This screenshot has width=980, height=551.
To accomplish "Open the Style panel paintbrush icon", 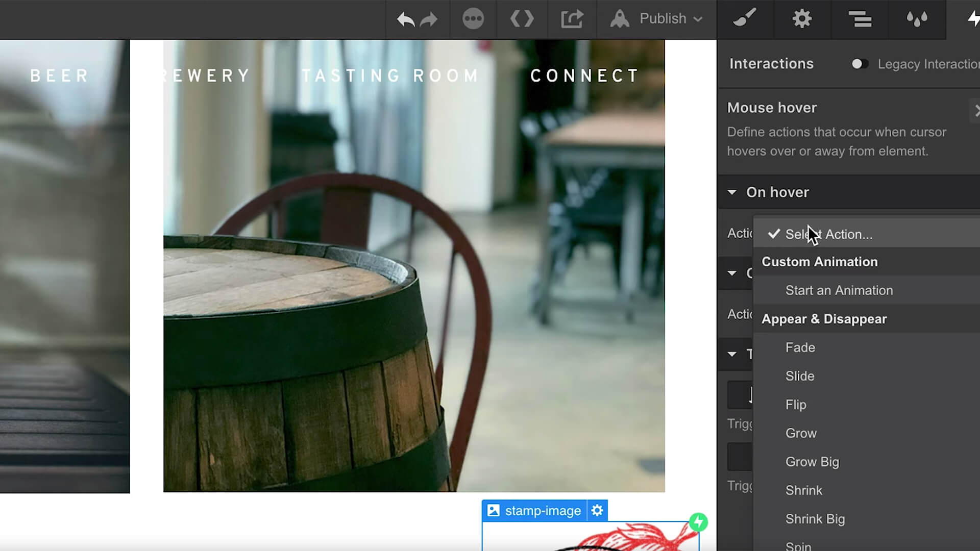I will coord(744,19).
